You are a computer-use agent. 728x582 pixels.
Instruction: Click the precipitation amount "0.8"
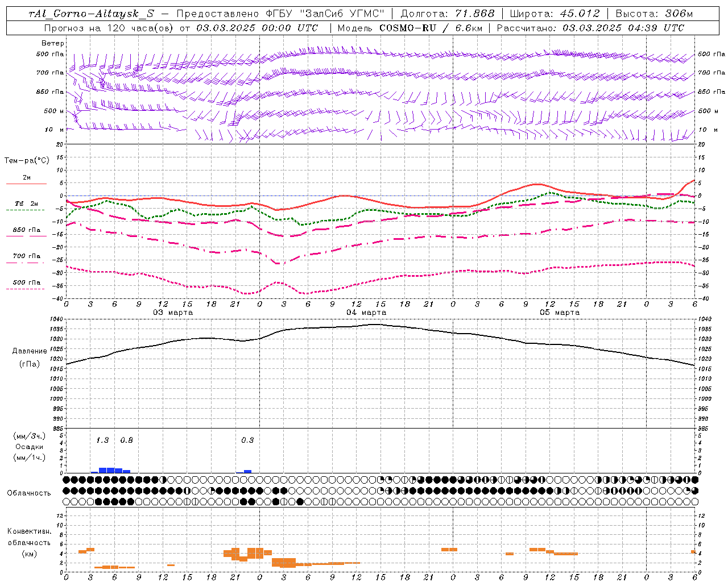point(127,440)
